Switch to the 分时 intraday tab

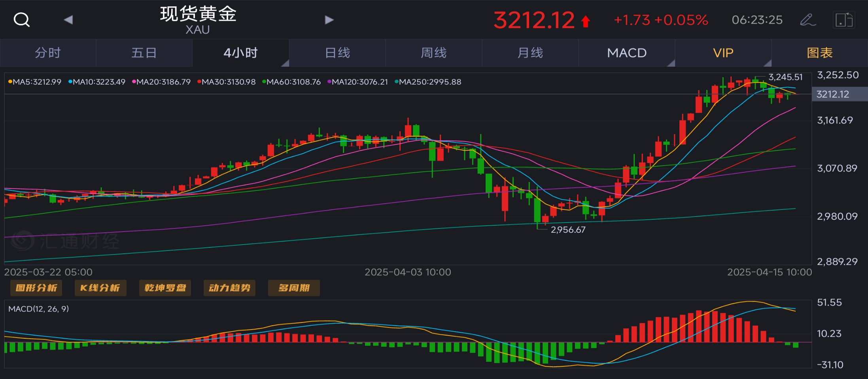[x=48, y=53]
